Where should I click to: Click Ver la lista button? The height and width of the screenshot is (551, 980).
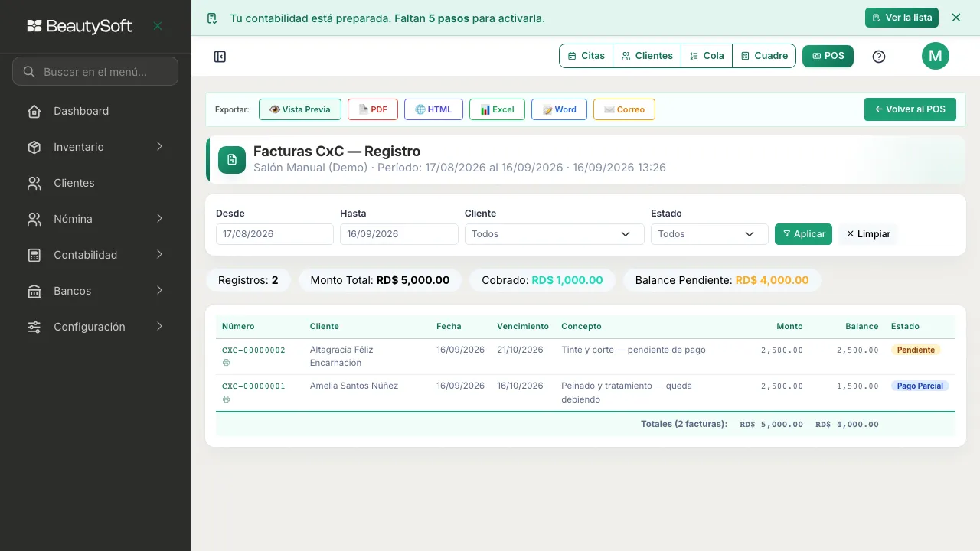[902, 18]
